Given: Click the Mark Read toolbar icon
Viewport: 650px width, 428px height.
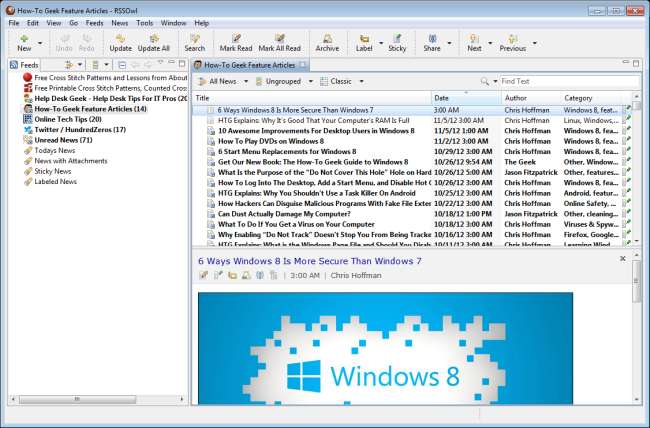Looking at the screenshot, I should [235, 40].
